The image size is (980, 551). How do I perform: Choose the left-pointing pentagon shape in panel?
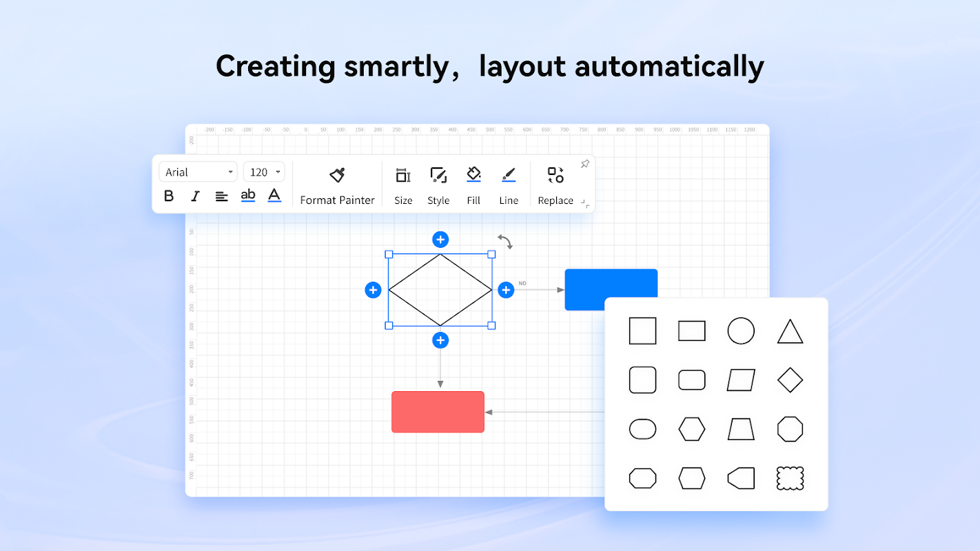click(x=741, y=478)
